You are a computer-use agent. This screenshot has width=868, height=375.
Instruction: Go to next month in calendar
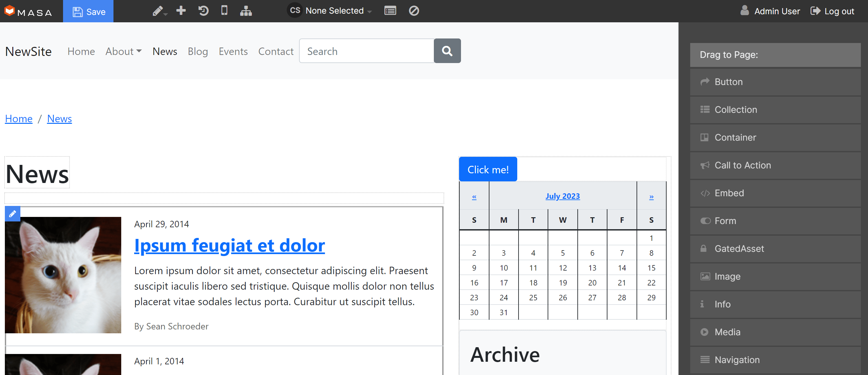(x=651, y=197)
